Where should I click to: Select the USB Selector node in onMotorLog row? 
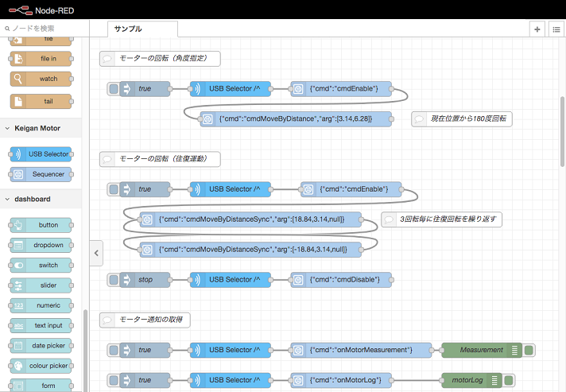click(231, 380)
